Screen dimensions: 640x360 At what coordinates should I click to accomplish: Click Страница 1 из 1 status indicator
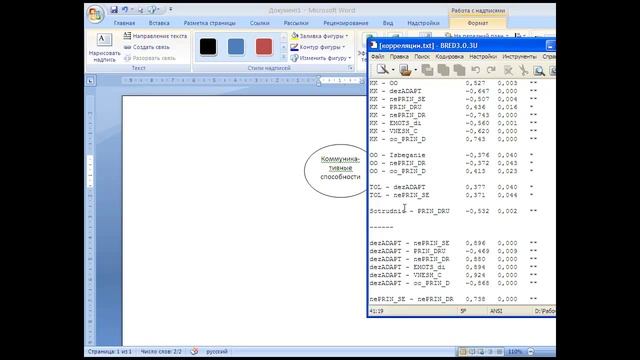(x=110, y=351)
